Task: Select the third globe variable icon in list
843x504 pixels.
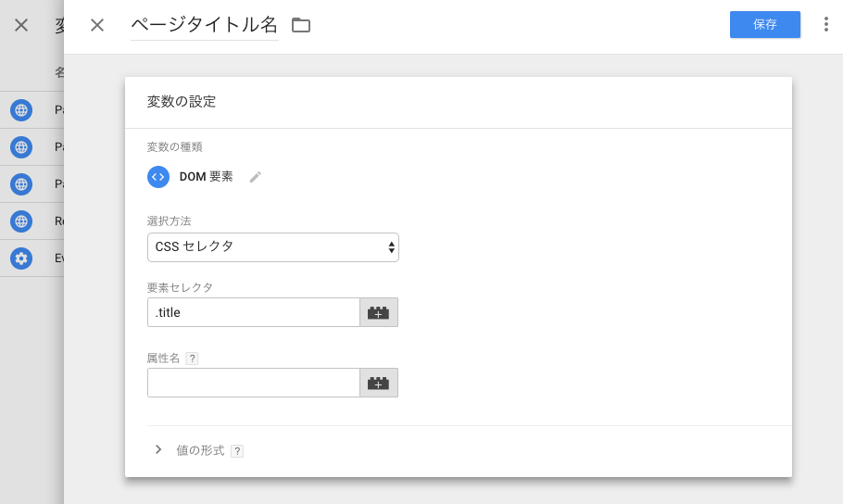Action: pyautogui.click(x=21, y=184)
